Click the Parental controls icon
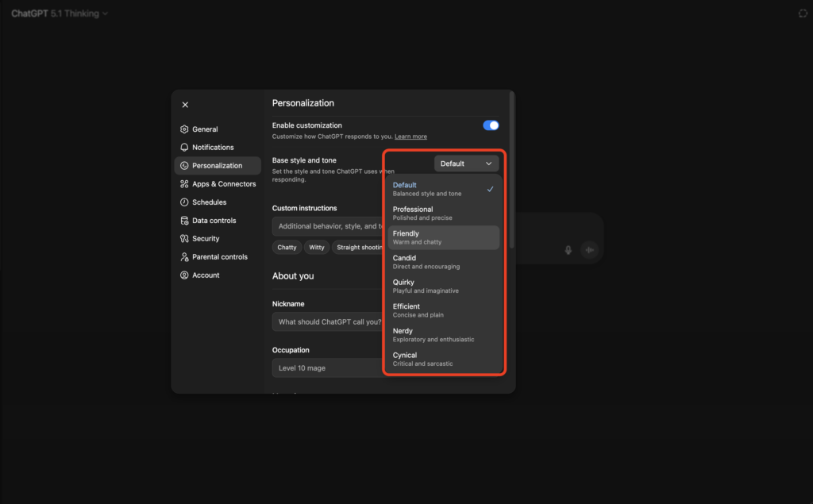This screenshot has width=813, height=504. click(184, 257)
